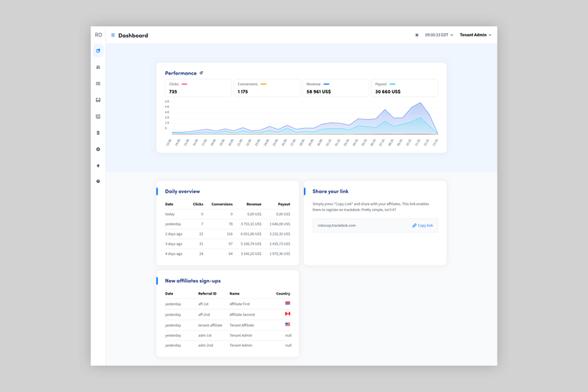Click the Daily overview heading
The width and height of the screenshot is (588, 392).
(183, 191)
